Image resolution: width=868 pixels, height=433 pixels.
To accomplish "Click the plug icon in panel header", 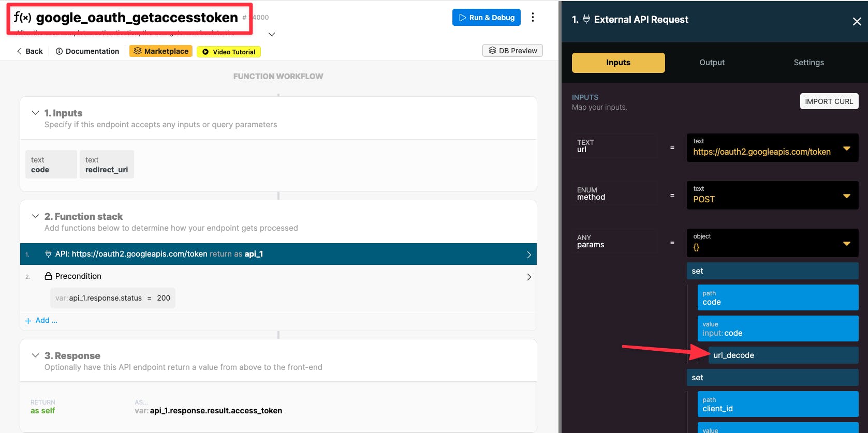I will coord(586,19).
